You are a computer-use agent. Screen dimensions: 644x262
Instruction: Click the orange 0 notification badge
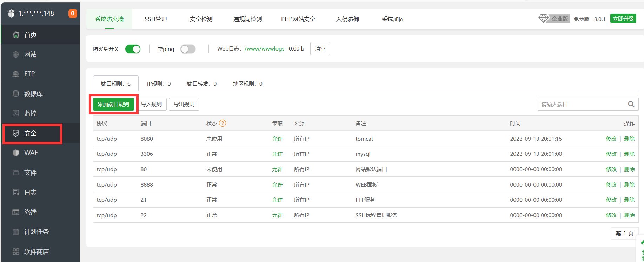[x=73, y=13]
